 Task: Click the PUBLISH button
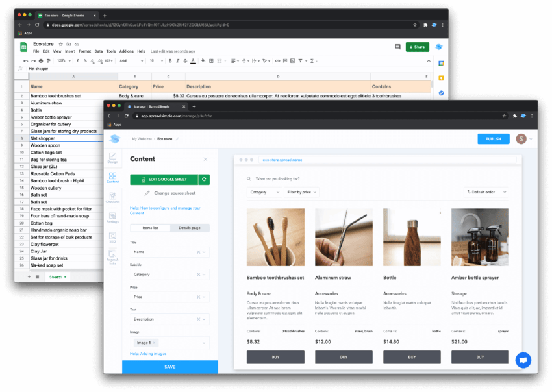[x=493, y=138]
